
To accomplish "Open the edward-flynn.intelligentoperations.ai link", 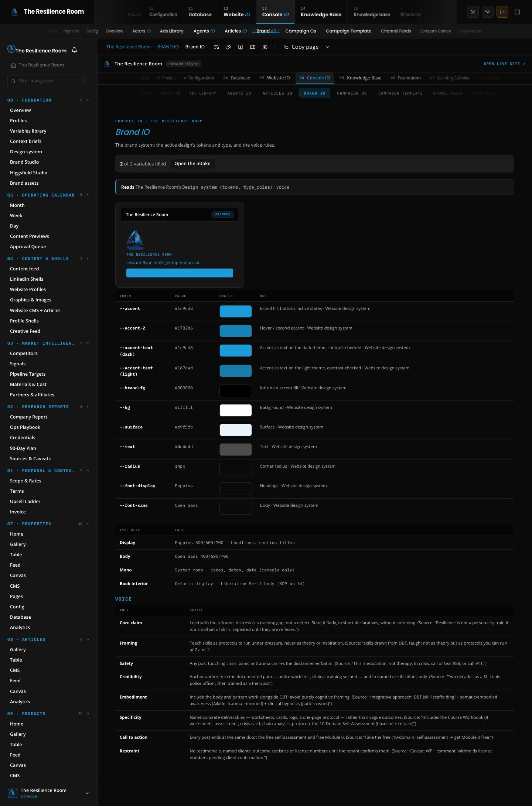I will [163, 263].
